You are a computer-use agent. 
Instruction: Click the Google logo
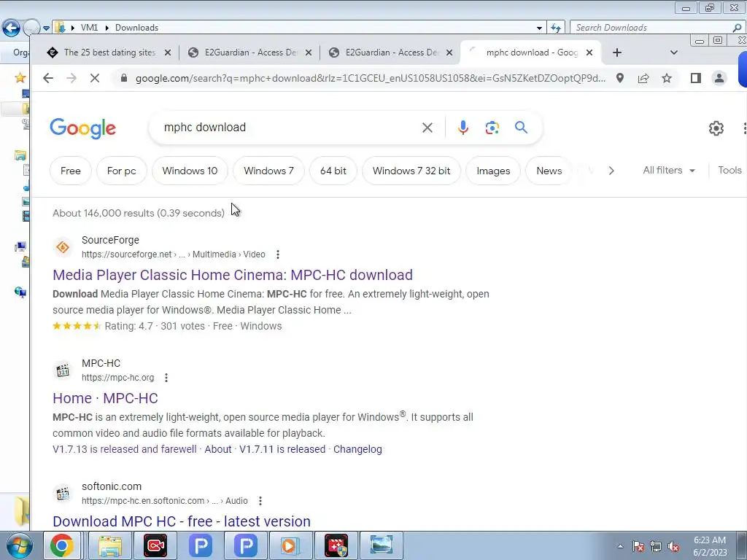point(83,128)
